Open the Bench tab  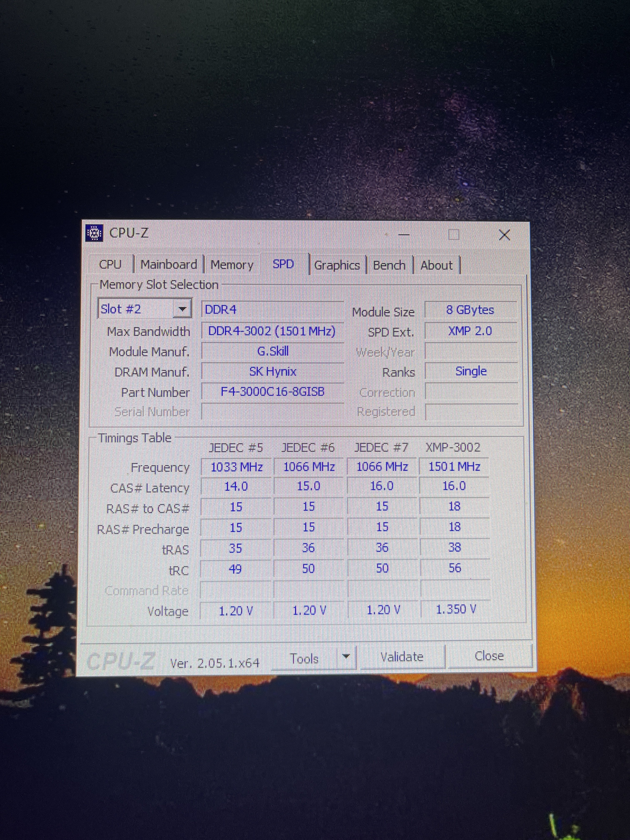389,265
